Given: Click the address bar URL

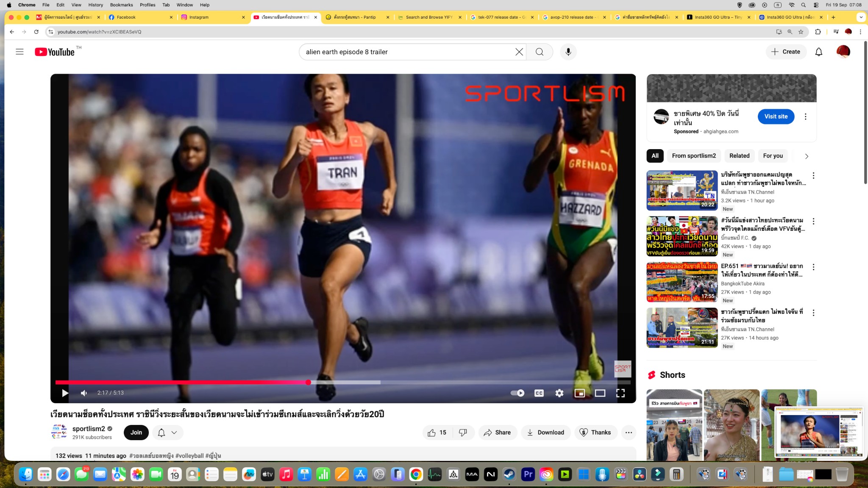Looking at the screenshot, I should [x=99, y=32].
